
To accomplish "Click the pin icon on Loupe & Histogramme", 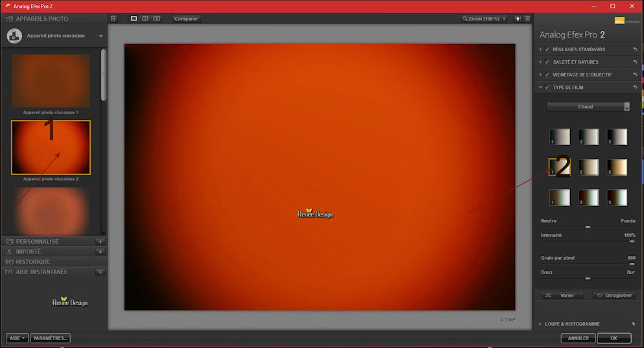I will pyautogui.click(x=634, y=324).
